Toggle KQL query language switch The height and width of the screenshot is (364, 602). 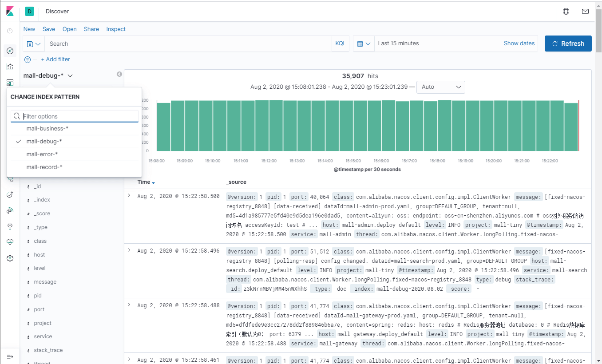(341, 44)
